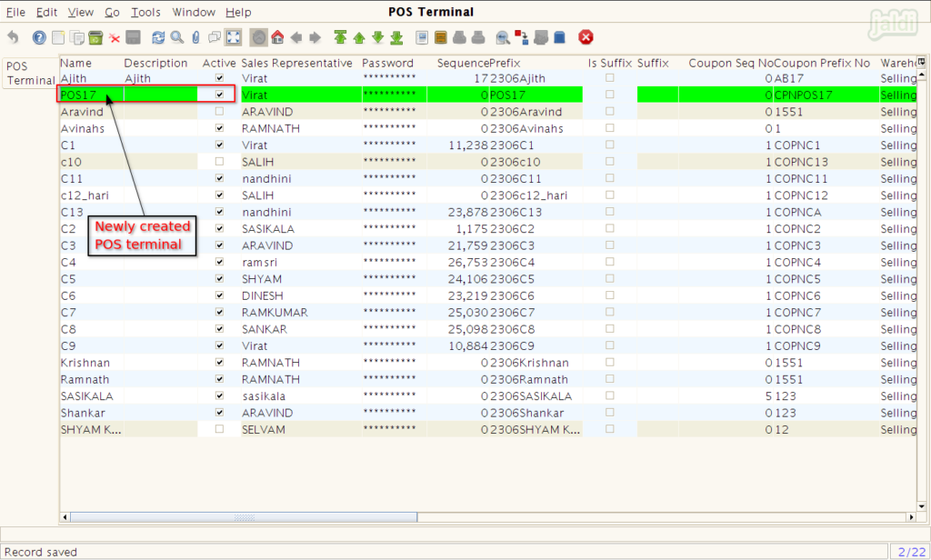Viewport: 931px width, 560px height.
Task: Open Find with the magnifier icon
Action: click(177, 37)
